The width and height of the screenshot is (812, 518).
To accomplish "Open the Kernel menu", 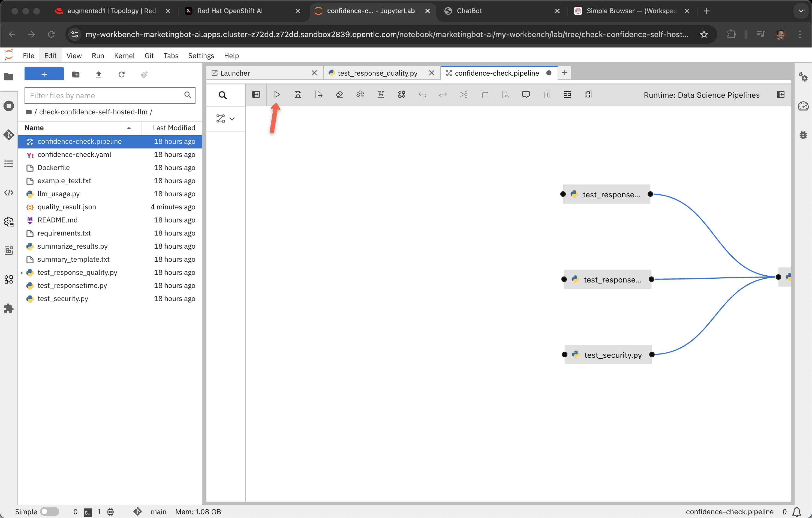I will [124, 56].
